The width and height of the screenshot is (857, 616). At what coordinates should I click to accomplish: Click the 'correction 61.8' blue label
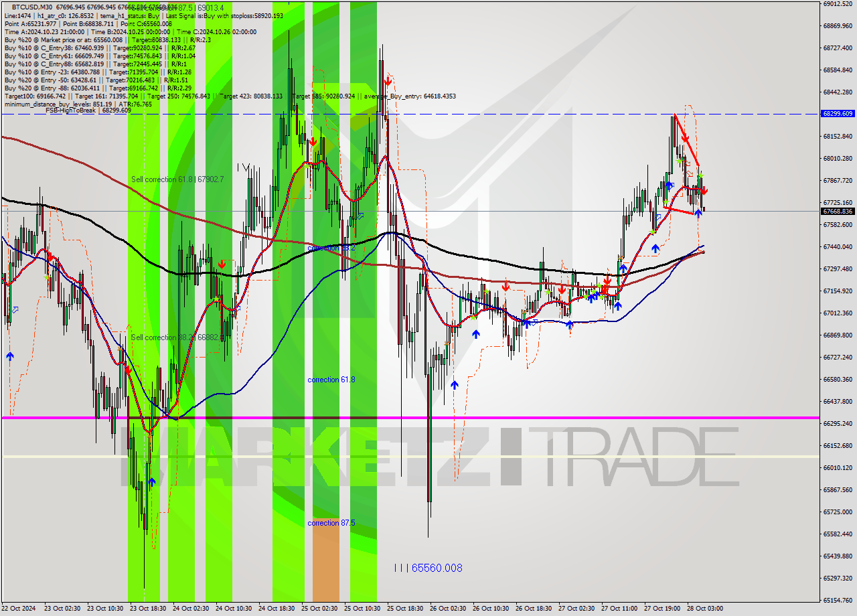point(331,380)
